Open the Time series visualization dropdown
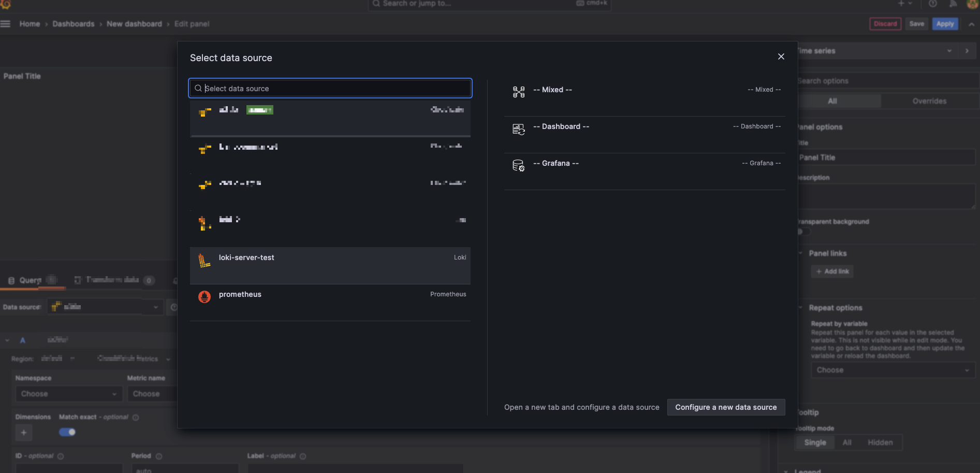Image resolution: width=980 pixels, height=473 pixels. tap(877, 51)
